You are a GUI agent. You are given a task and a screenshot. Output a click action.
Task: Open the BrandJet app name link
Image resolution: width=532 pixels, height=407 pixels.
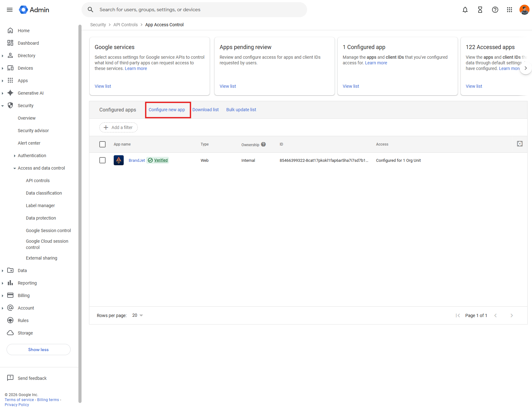tap(137, 160)
